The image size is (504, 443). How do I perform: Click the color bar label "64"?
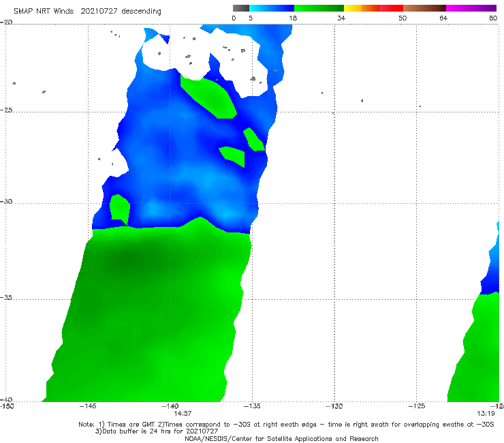(443, 18)
